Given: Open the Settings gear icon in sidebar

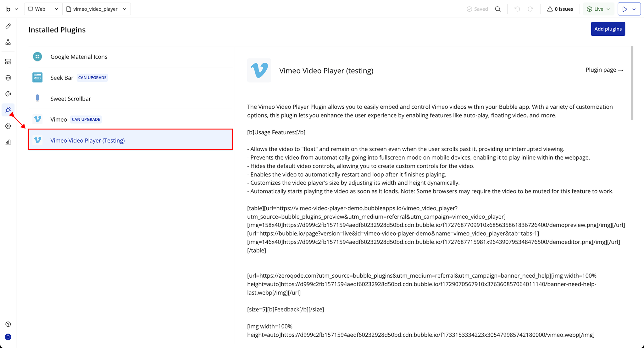Looking at the screenshot, I should pos(8,126).
